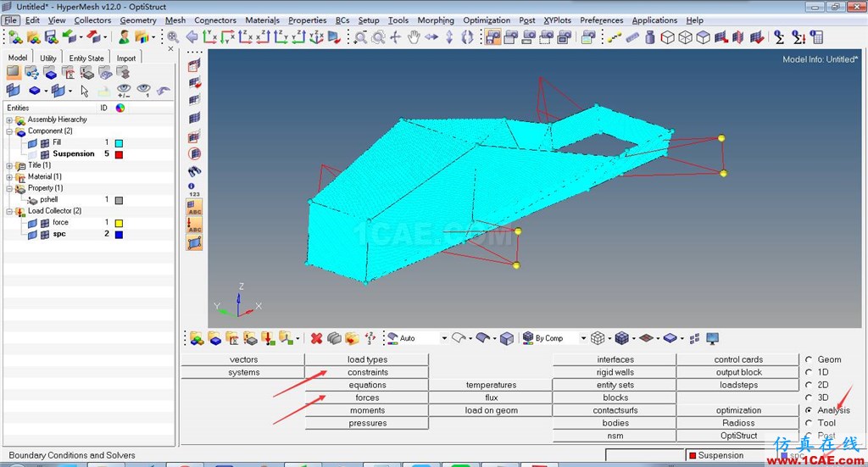Collapse the Component (2) tree node
868x467 pixels.
[x=9, y=131]
